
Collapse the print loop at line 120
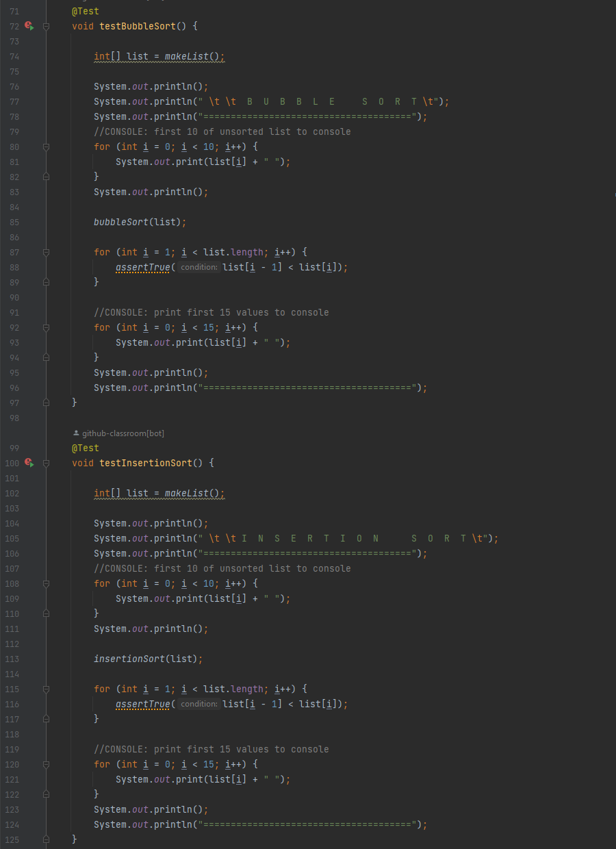point(46,764)
